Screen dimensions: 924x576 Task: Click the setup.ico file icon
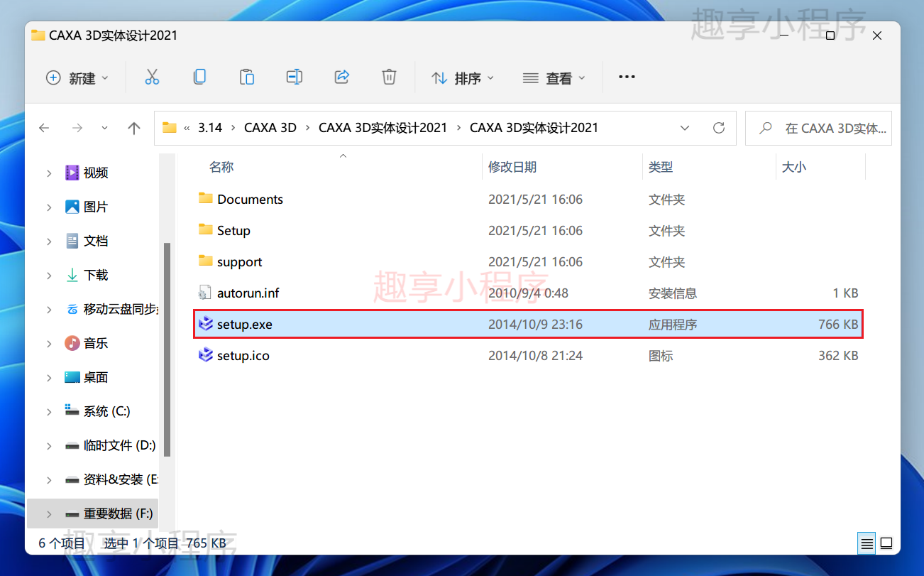click(206, 355)
